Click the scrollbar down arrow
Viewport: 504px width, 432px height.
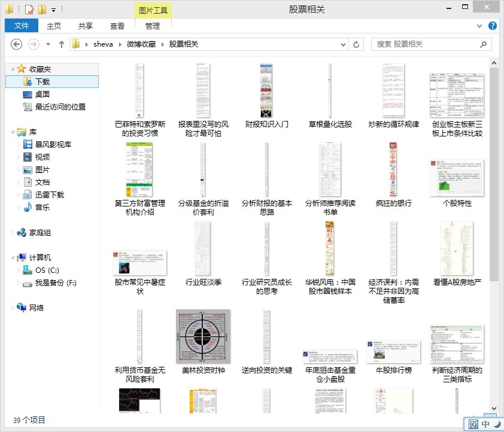click(x=494, y=408)
